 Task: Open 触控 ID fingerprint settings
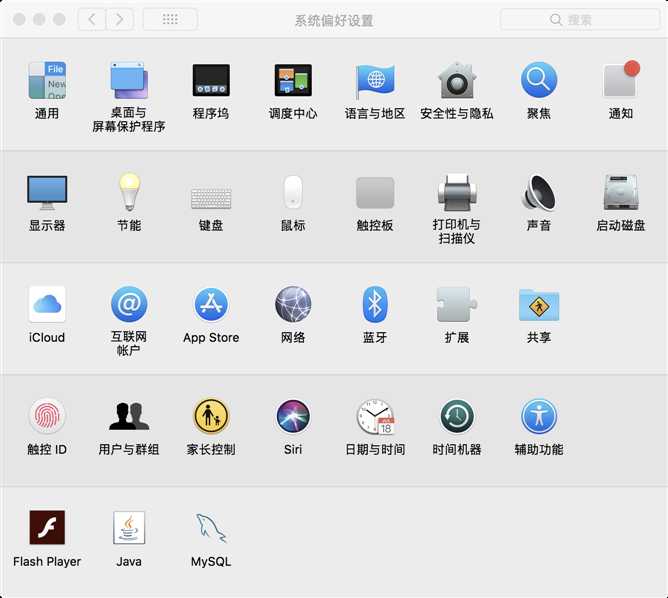tap(47, 416)
